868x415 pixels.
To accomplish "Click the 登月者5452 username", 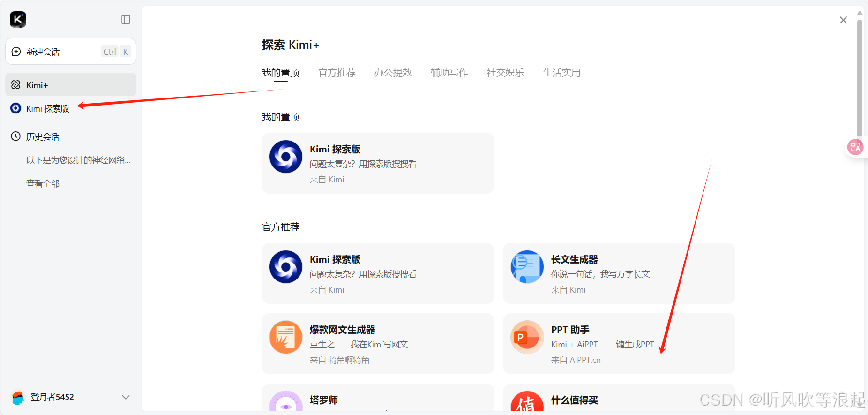I will 52,397.
